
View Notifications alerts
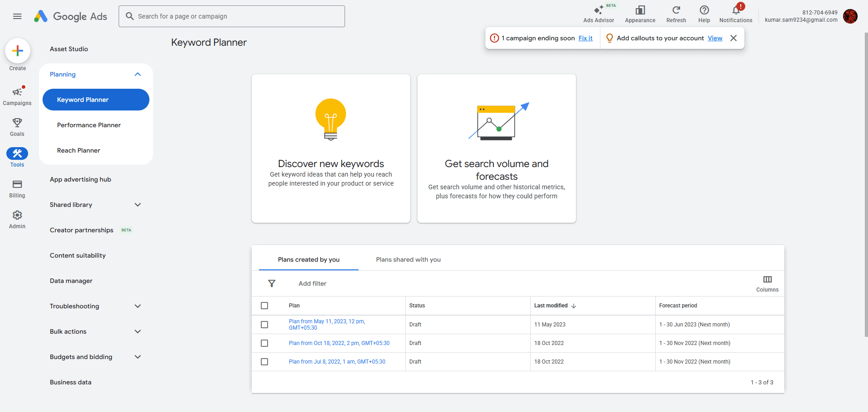[x=735, y=13]
